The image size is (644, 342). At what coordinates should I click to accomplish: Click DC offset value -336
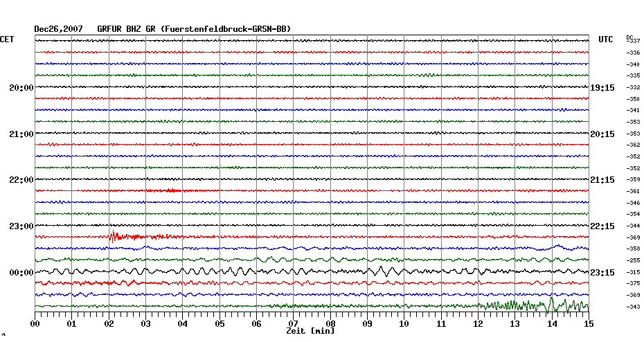click(x=633, y=53)
